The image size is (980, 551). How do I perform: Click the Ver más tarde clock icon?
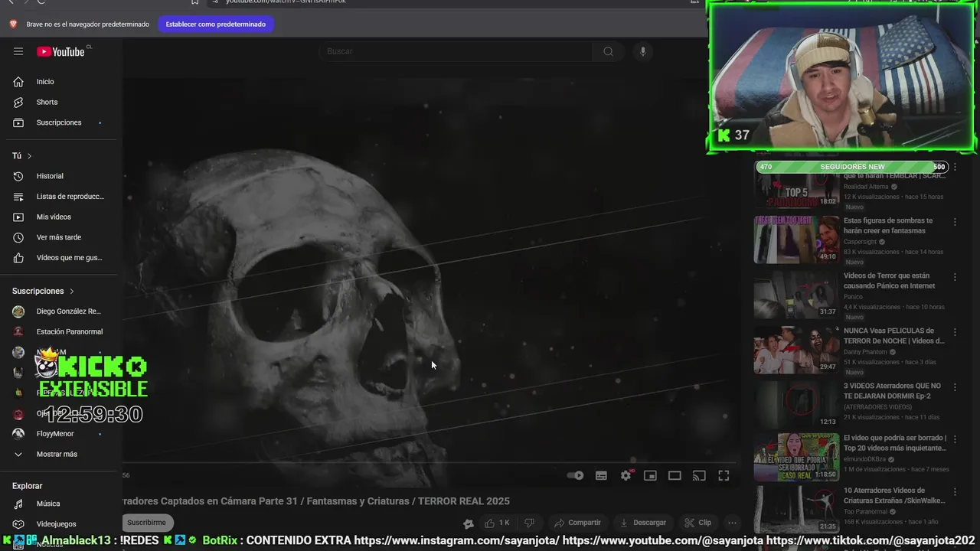tap(18, 237)
